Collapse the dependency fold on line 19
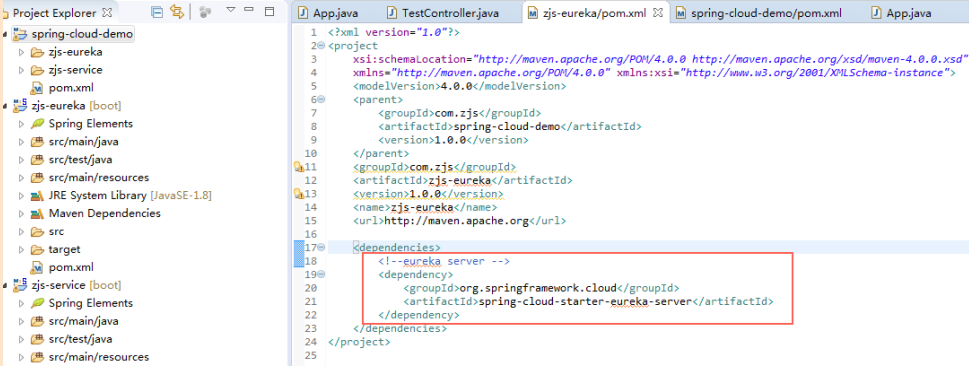 tap(321, 274)
